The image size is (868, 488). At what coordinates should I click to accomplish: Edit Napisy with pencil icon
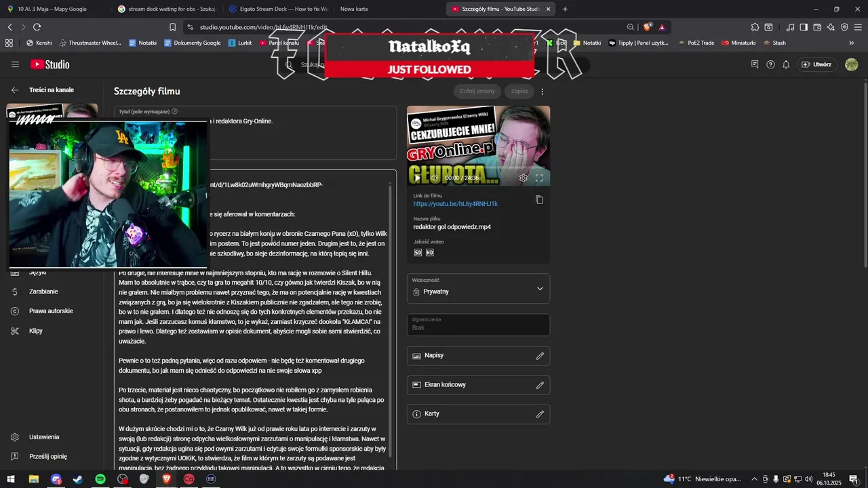click(x=540, y=356)
